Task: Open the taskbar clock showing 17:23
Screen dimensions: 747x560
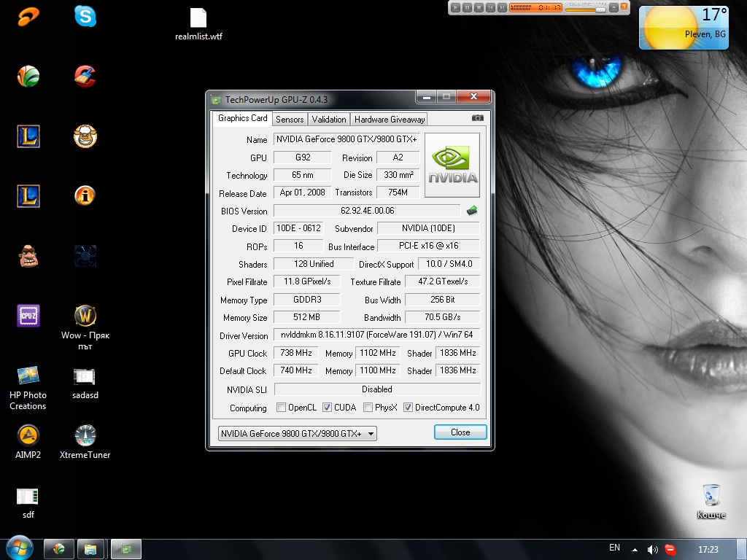Action: [708, 550]
